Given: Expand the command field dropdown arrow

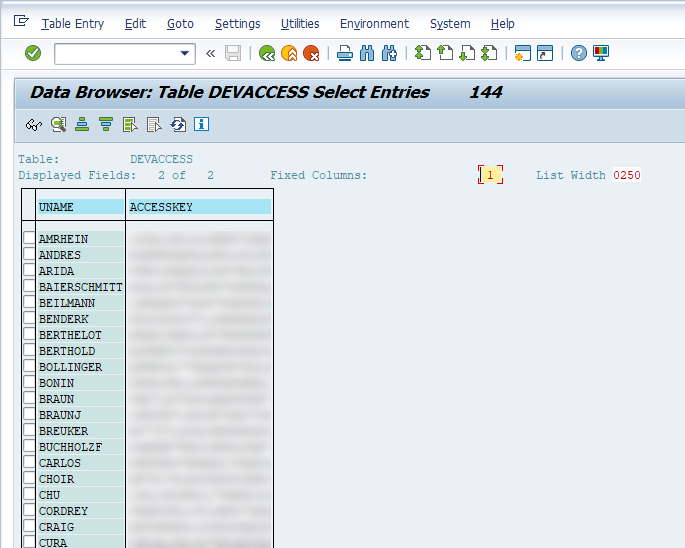Looking at the screenshot, I should coord(185,54).
